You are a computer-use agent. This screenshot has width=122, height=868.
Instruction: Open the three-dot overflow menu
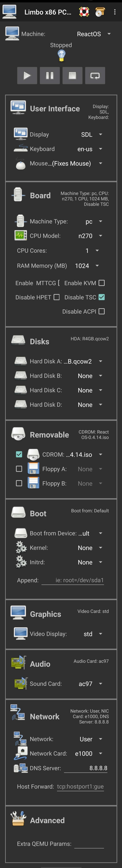tap(115, 12)
